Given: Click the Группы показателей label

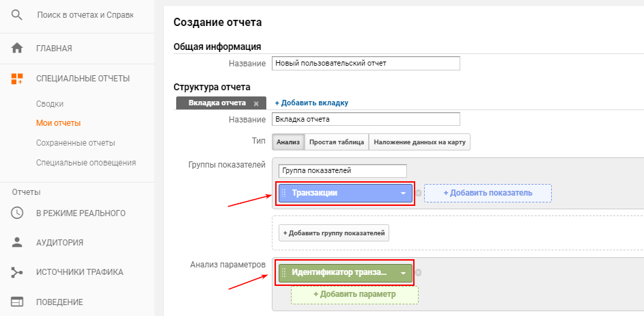Looking at the screenshot, I should 226,165.
